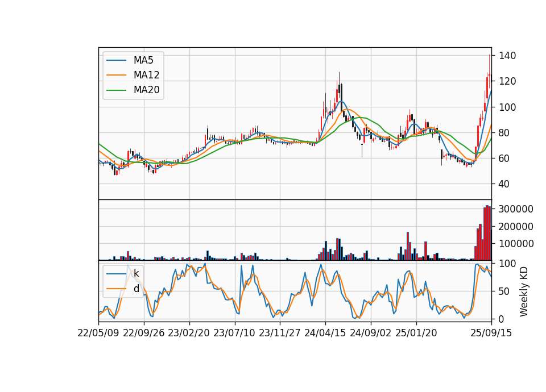The image size is (546, 392).
Task: Click the 23/02/20 date tick label
Action: point(189,333)
